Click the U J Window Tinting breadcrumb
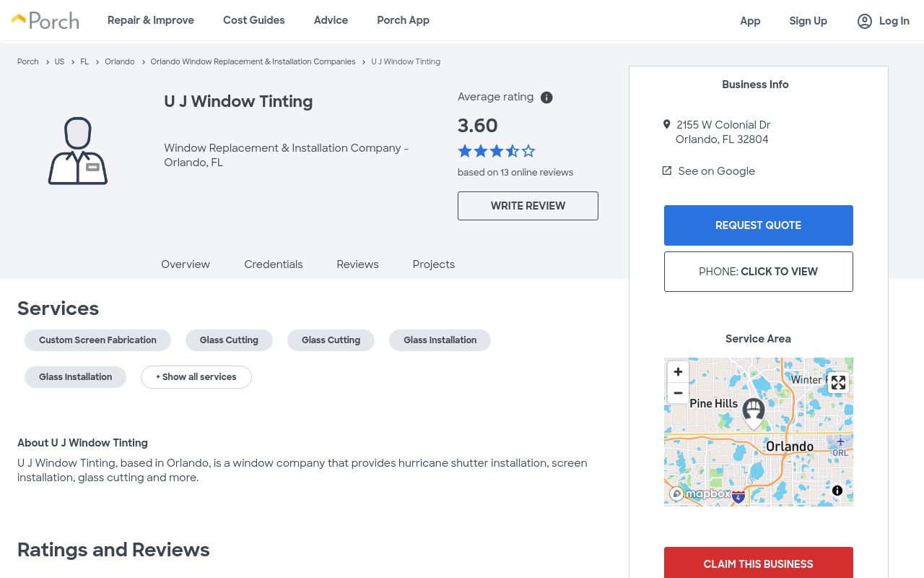 406,61
